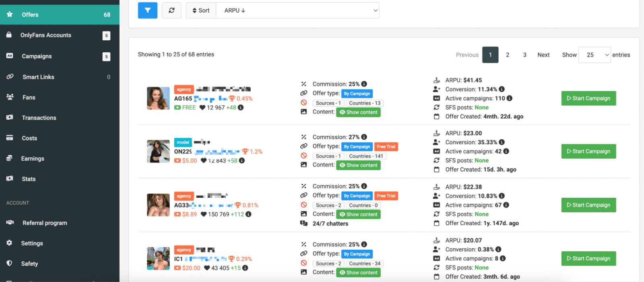The image size is (644, 282).
Task: Click info icon beside Conversion 11.34%
Action: [502, 89]
